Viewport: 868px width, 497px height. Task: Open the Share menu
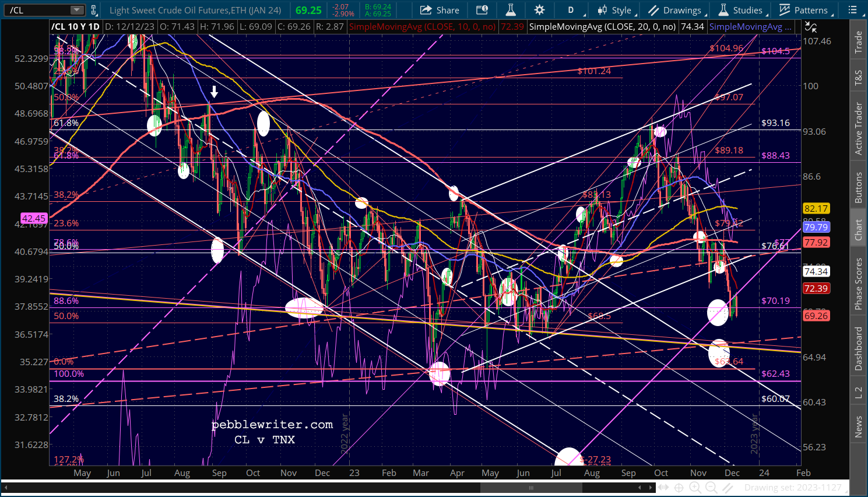[440, 10]
